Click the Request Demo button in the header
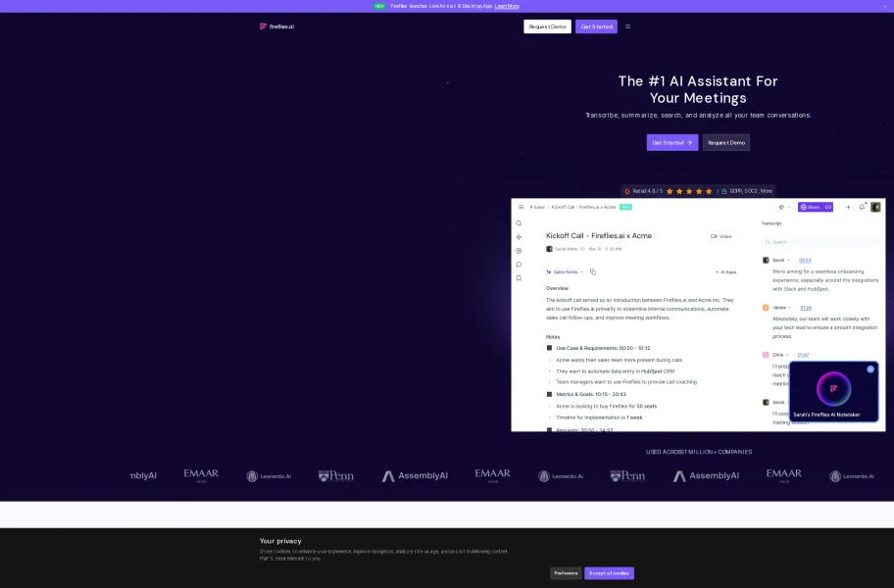Viewport: 894px width, 588px height. pyautogui.click(x=547, y=26)
